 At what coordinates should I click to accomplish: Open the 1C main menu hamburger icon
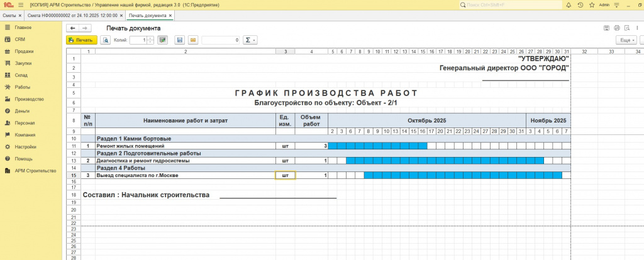pyautogui.click(x=21, y=5)
